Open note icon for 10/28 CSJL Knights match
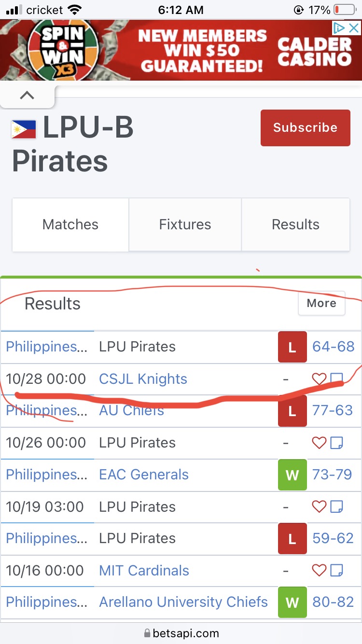This screenshot has width=362, height=644. [336, 379]
